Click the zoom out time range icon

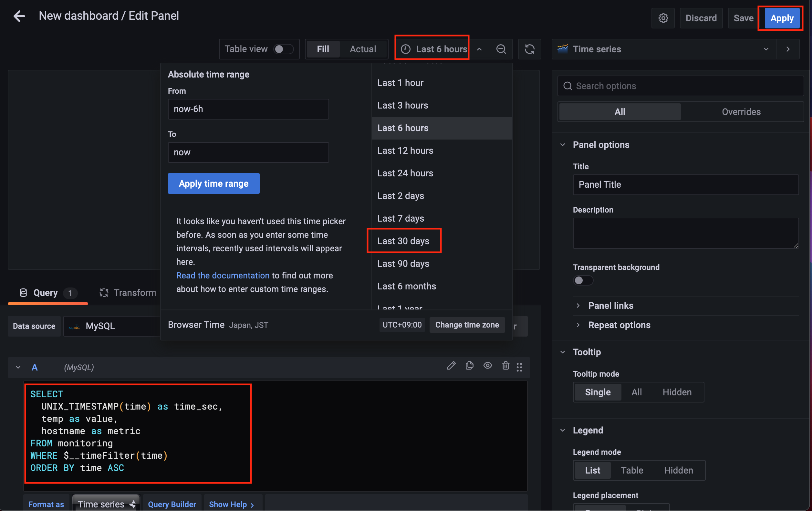[x=501, y=49]
